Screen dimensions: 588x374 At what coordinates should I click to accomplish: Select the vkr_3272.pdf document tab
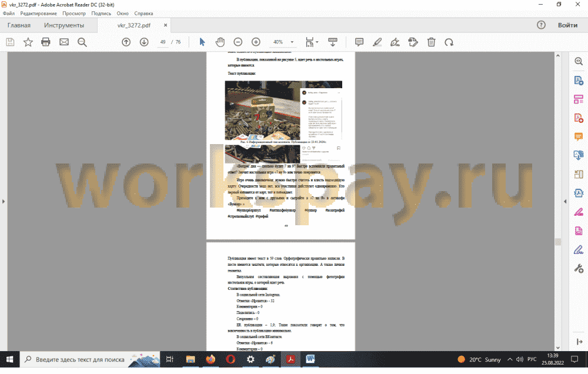(x=134, y=25)
